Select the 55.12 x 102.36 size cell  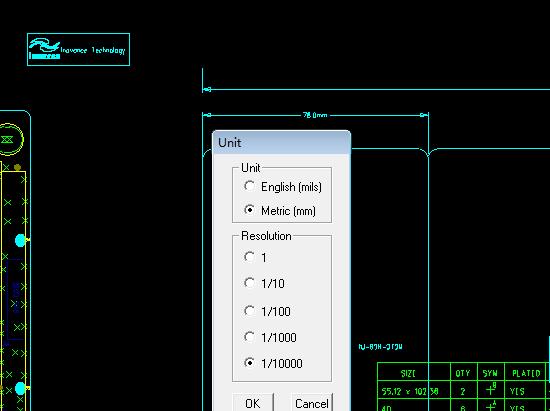[410, 391]
